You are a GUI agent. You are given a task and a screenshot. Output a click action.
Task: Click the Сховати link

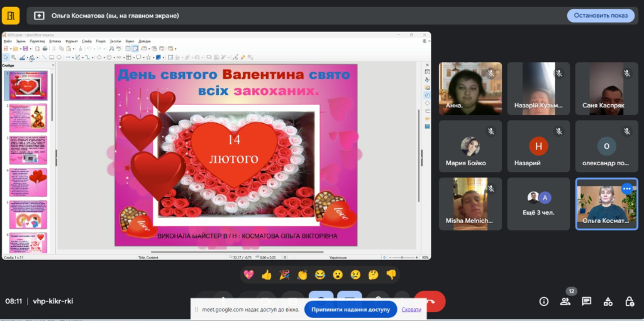pos(411,309)
